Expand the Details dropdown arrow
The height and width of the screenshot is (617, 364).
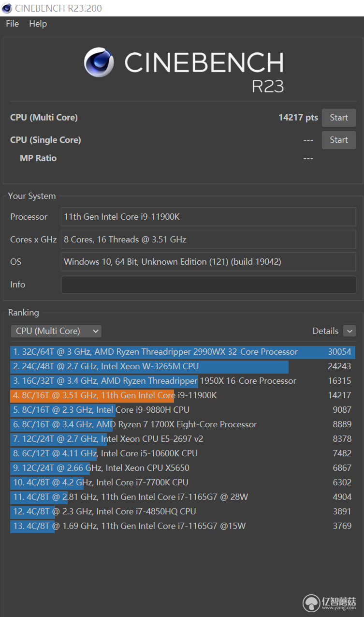click(x=349, y=331)
